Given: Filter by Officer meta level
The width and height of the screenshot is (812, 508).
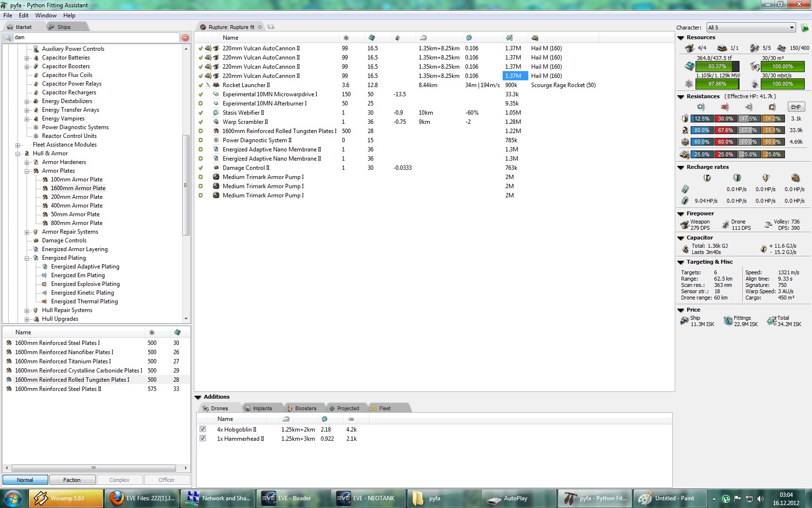Looking at the screenshot, I should click(x=167, y=480).
